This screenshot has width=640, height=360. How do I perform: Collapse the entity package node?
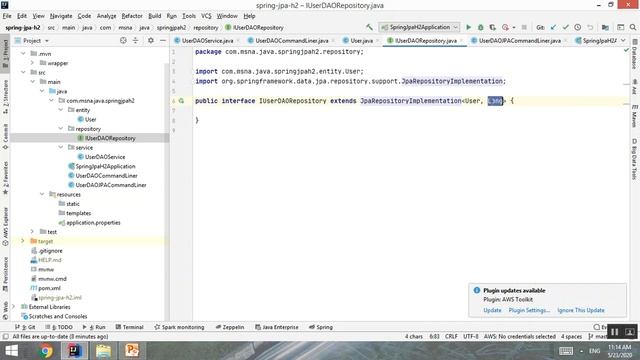coord(61,110)
